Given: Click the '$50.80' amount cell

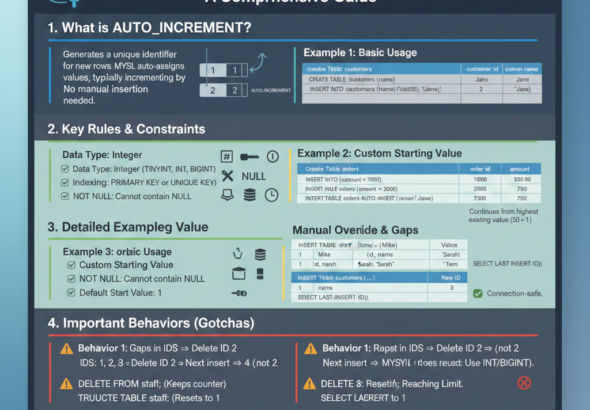Looking at the screenshot, I should tap(522, 179).
